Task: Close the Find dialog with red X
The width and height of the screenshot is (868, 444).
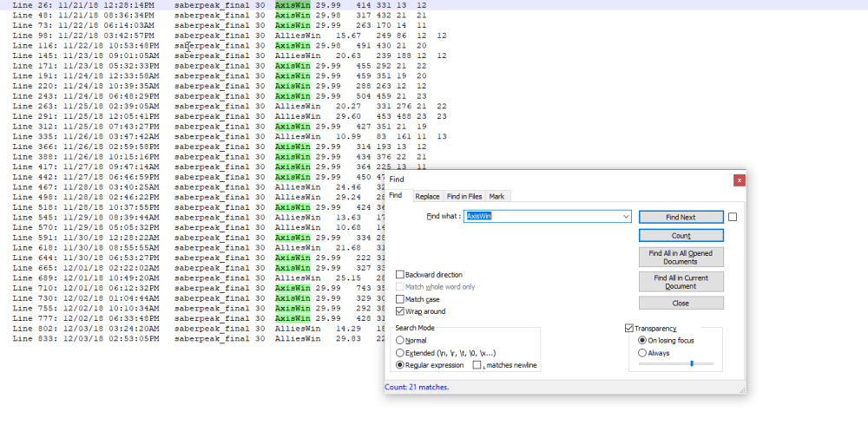Action: (739, 180)
